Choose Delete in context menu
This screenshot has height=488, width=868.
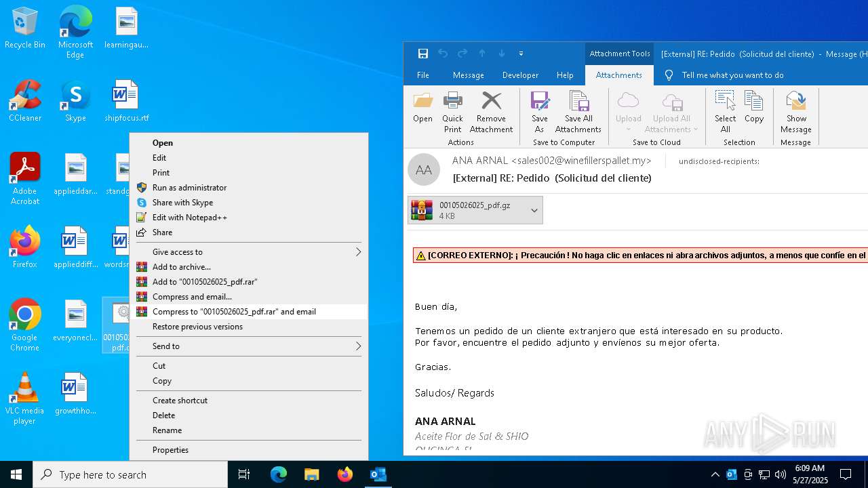pos(249,415)
